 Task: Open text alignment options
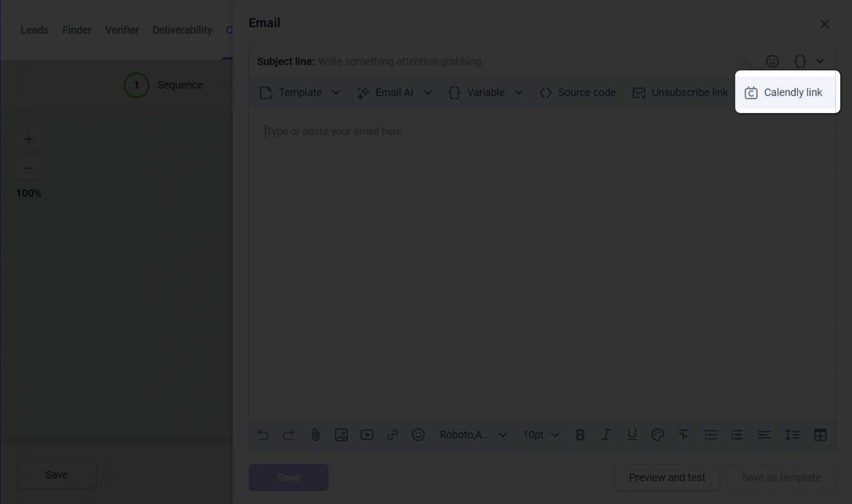[x=764, y=435]
